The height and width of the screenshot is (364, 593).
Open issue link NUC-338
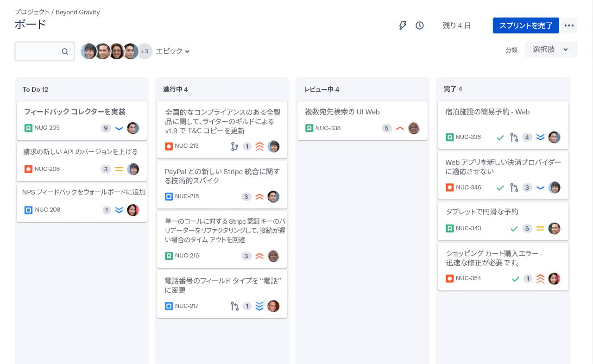pos(328,128)
